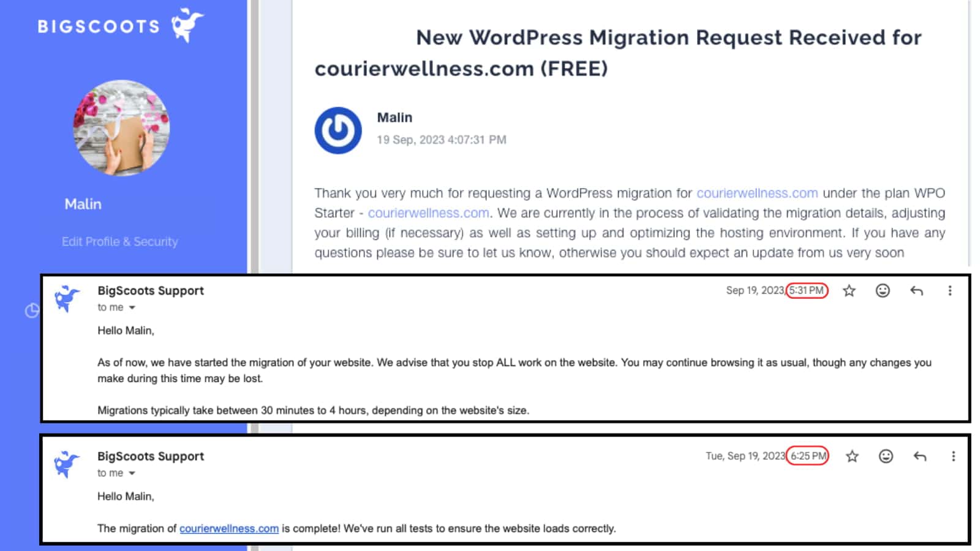Viewport: 980px width, 551px height.
Task: Click sender name BigScoots Support on 6:25 PM email
Action: tap(151, 456)
